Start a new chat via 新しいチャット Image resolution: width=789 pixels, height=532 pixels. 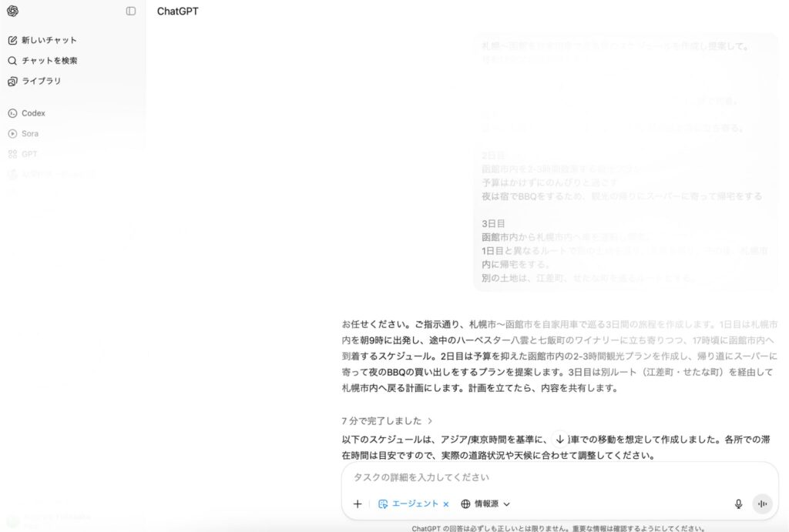tap(49, 40)
